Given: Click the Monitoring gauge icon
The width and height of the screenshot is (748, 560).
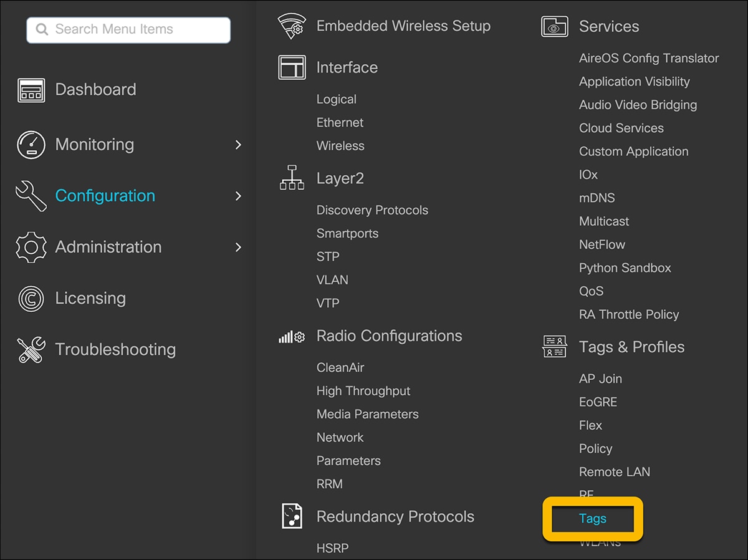Looking at the screenshot, I should 31,145.
